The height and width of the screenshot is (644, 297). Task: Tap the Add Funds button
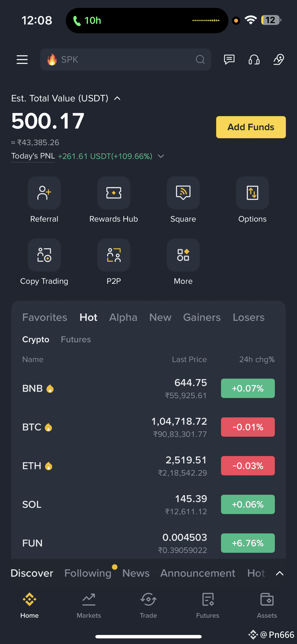point(251,127)
